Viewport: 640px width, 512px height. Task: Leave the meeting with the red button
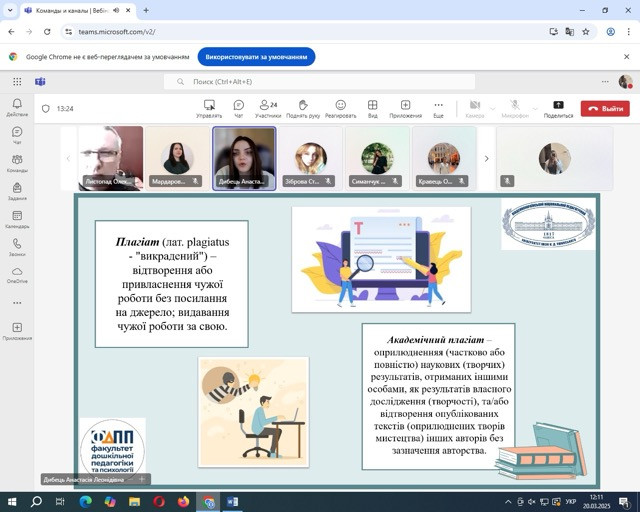click(606, 108)
